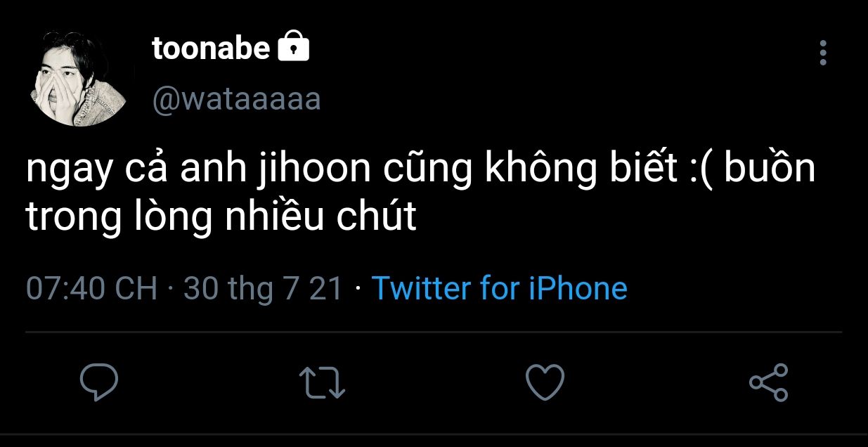Select the 30 thg 7 21 date
This screenshot has height=447, width=868.
[264, 289]
